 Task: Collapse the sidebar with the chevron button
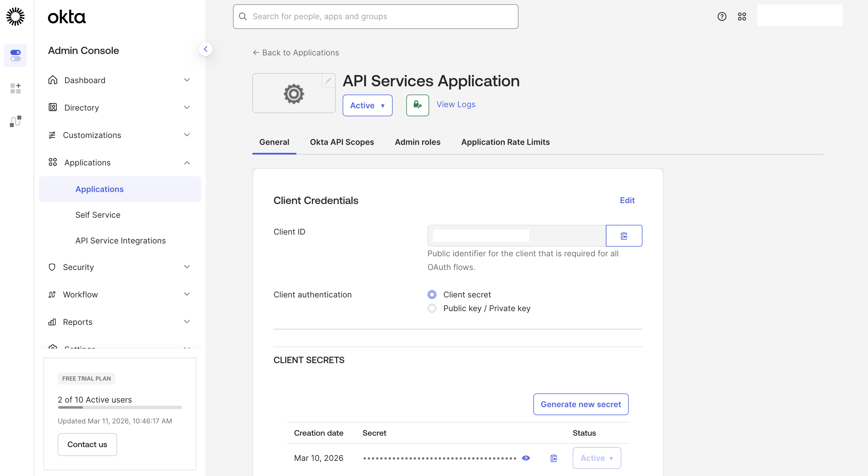(205, 49)
